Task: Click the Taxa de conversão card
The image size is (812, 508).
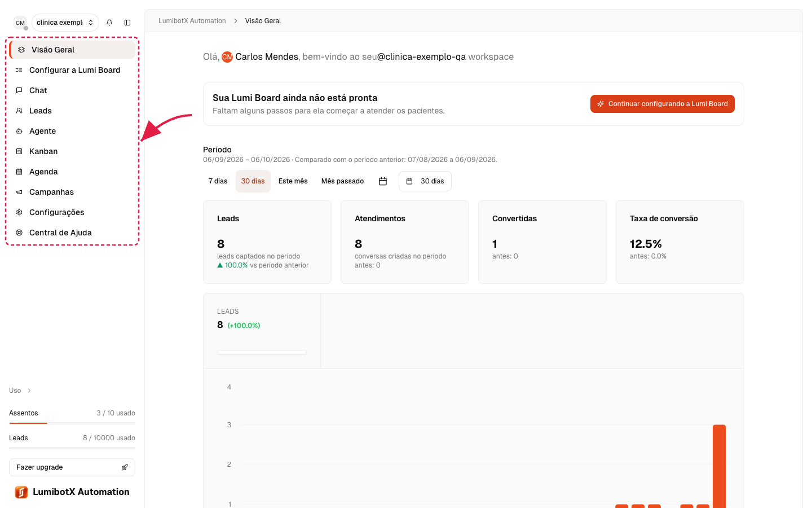Action: (x=680, y=242)
